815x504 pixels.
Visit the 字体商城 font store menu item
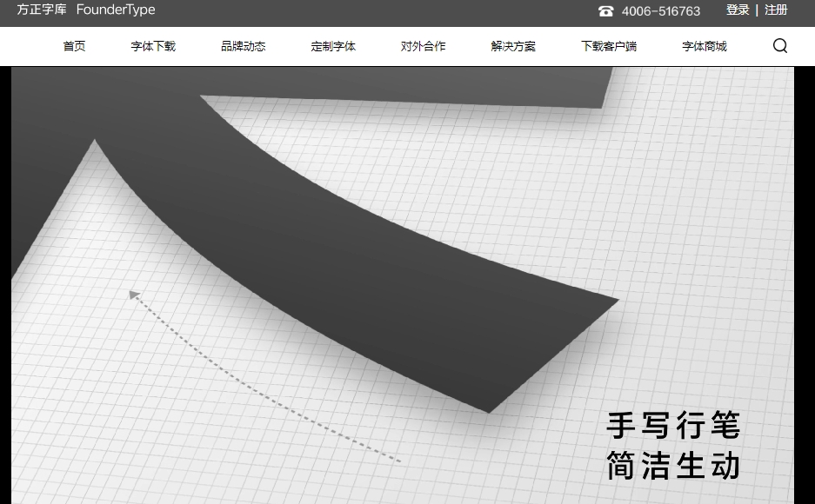[704, 46]
